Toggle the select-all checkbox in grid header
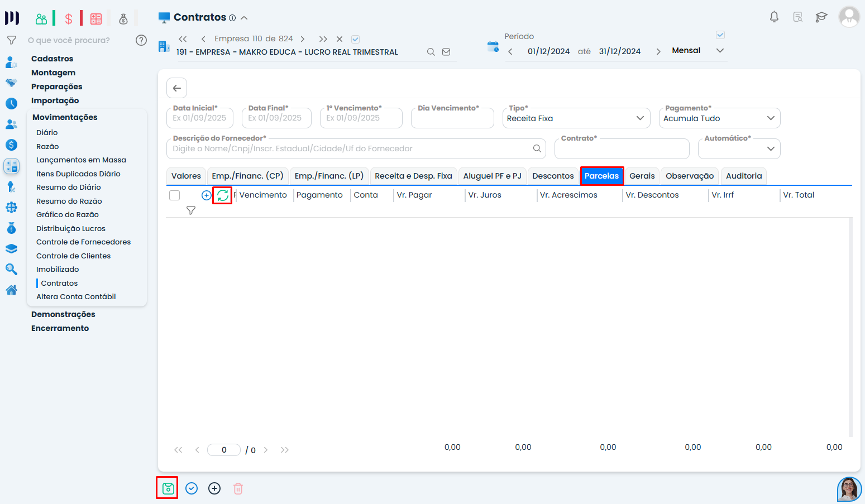Viewport: 865px width, 504px height. 175,195
